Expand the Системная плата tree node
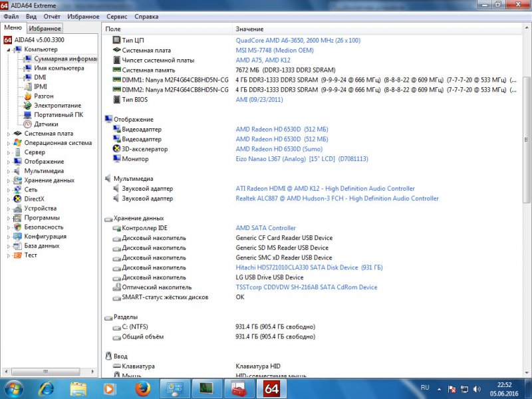532x399 pixels. point(9,133)
